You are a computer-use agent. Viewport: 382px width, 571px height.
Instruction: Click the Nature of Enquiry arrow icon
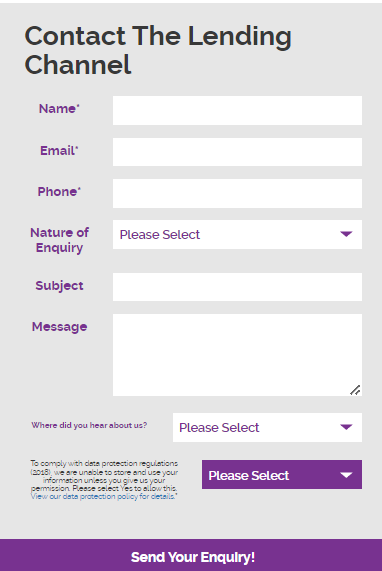pos(346,234)
